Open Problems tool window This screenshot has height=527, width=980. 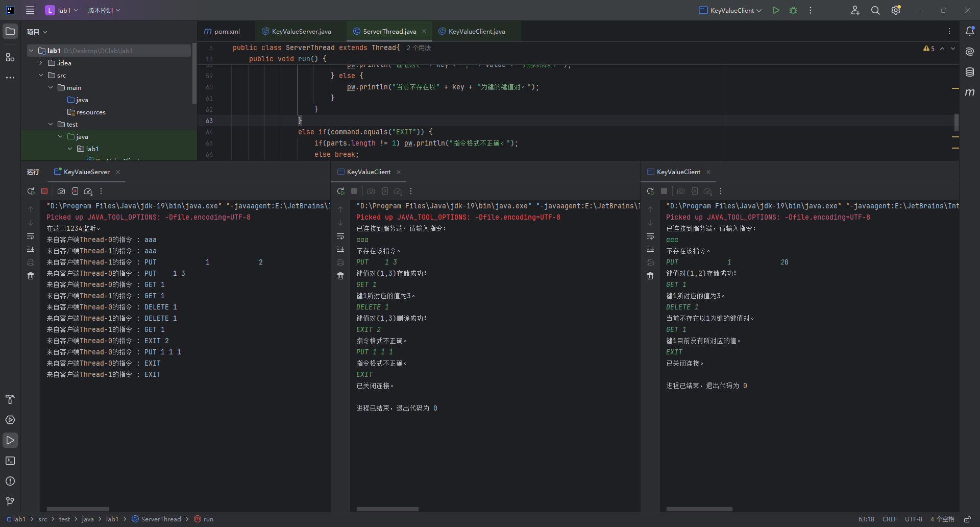[x=10, y=481]
